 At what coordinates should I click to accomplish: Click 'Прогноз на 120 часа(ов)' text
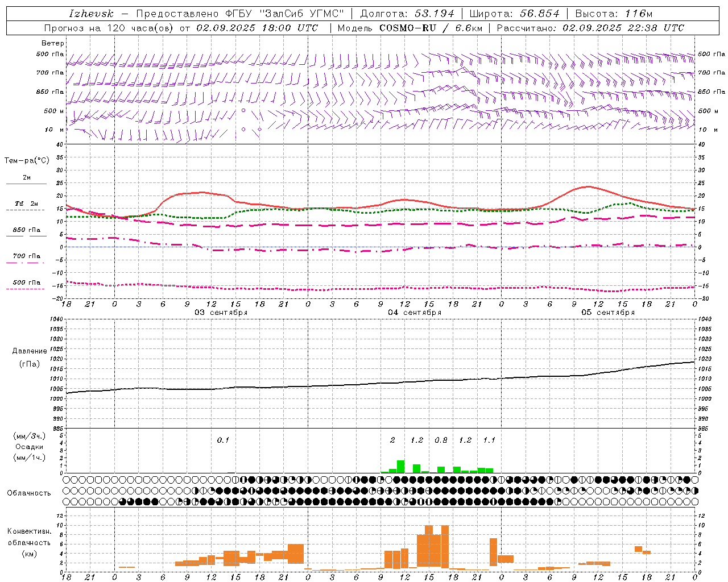point(109,28)
